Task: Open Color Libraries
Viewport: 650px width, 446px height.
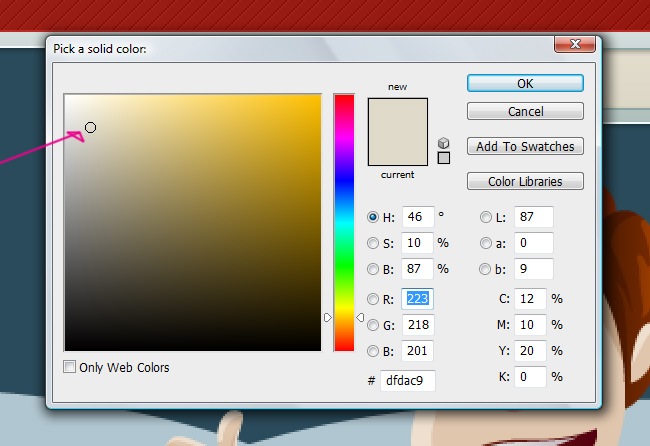Action: (x=525, y=181)
